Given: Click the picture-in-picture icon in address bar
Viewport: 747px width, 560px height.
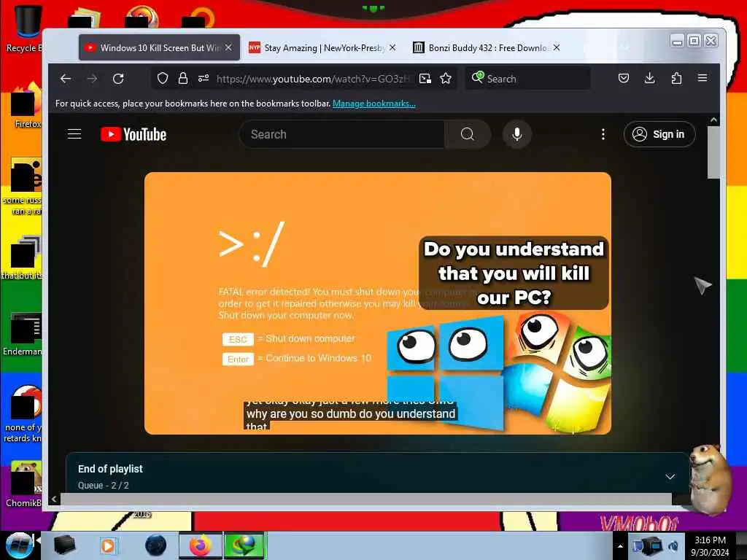Looking at the screenshot, I should tap(425, 79).
